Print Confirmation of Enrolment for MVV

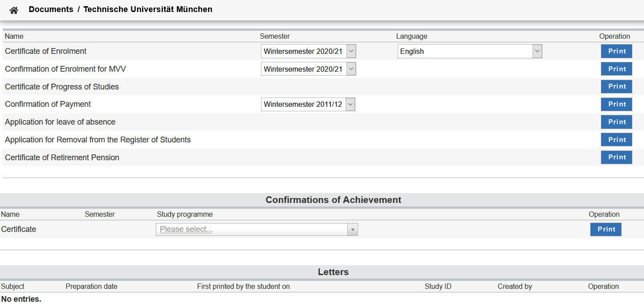616,69
